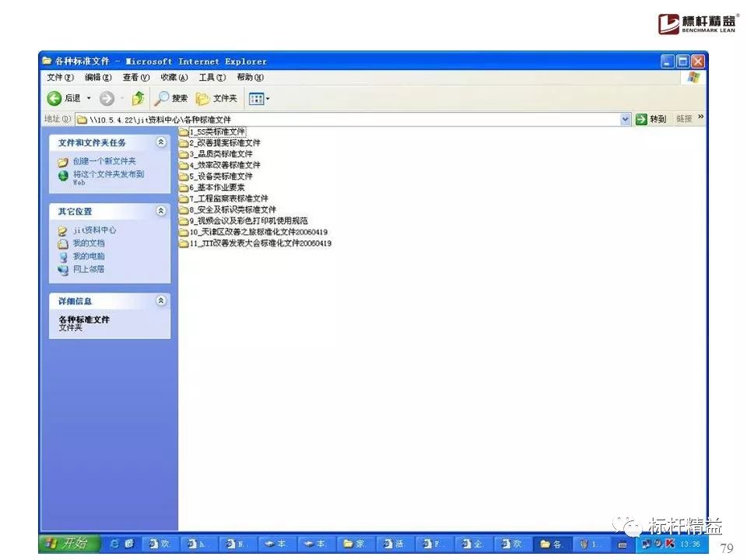747x560 pixels.
Task: Open the Forward history dropdown arrow
Action: click(122, 99)
